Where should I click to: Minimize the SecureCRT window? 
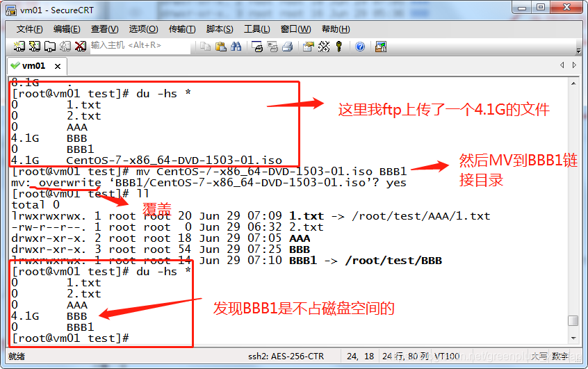point(522,8)
